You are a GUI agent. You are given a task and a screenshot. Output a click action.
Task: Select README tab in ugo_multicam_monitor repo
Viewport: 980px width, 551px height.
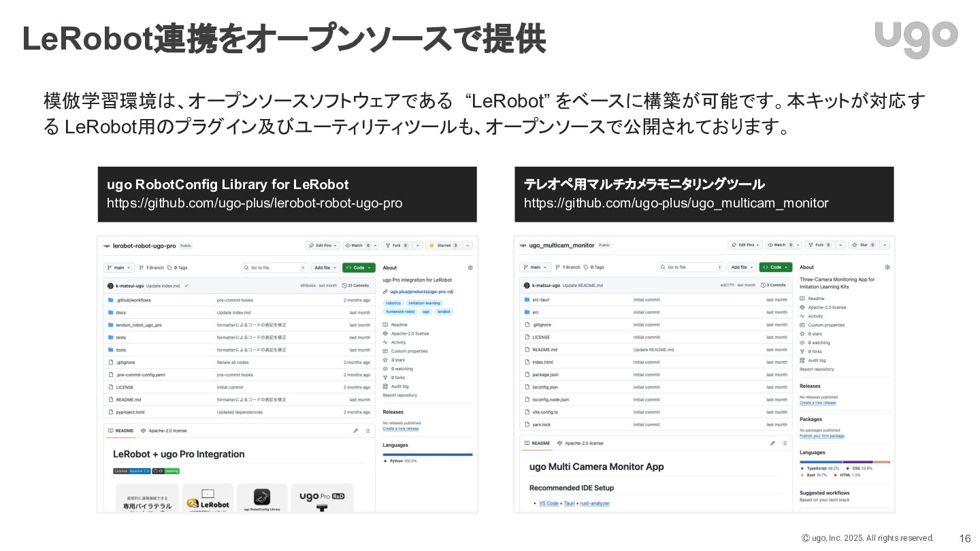coord(537,443)
